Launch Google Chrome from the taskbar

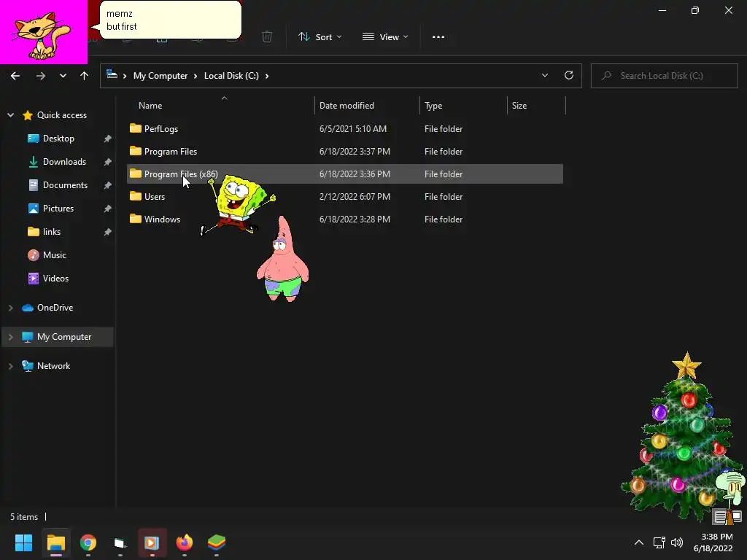[x=88, y=542]
